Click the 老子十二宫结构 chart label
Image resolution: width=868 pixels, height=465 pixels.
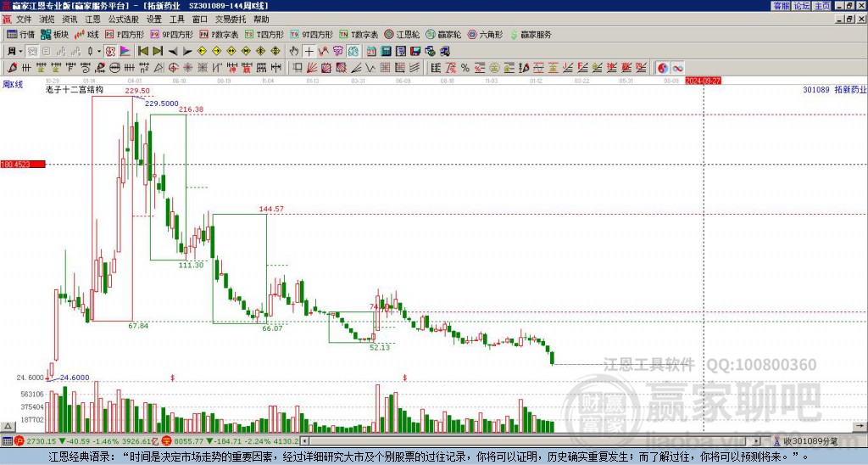[75, 89]
